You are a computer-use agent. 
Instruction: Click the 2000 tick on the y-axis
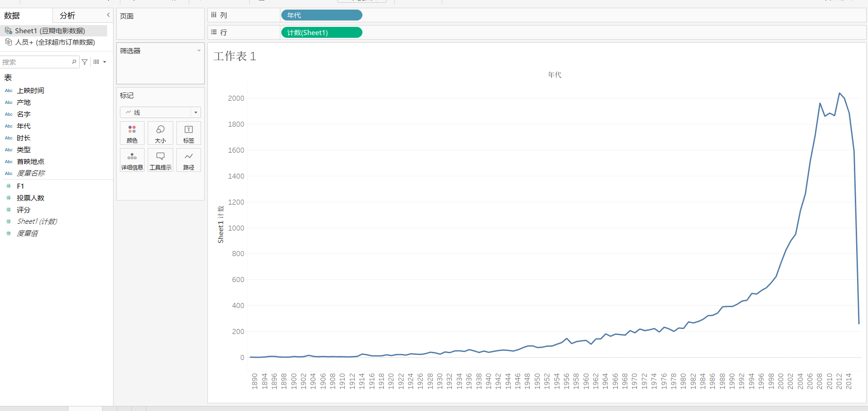(236, 98)
